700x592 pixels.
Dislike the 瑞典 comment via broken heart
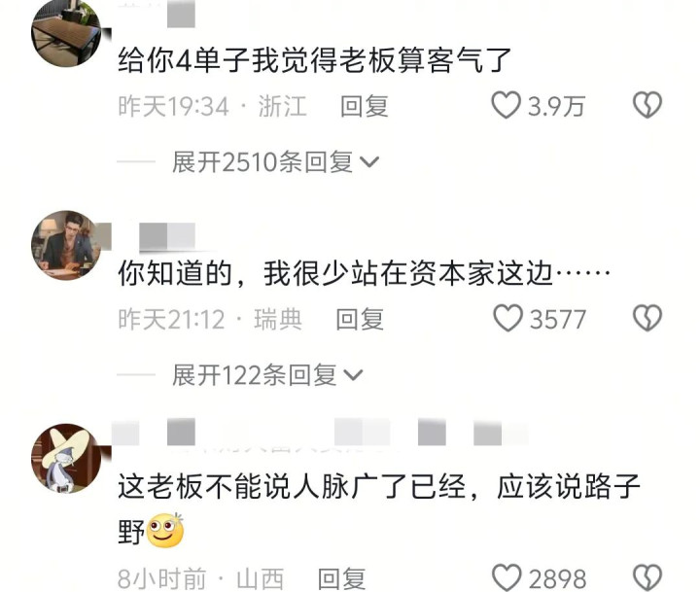(647, 318)
